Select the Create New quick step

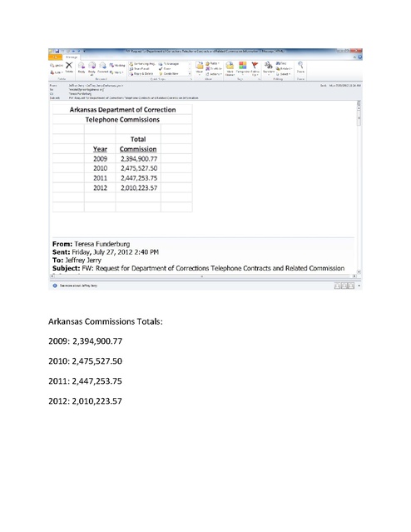169,73
